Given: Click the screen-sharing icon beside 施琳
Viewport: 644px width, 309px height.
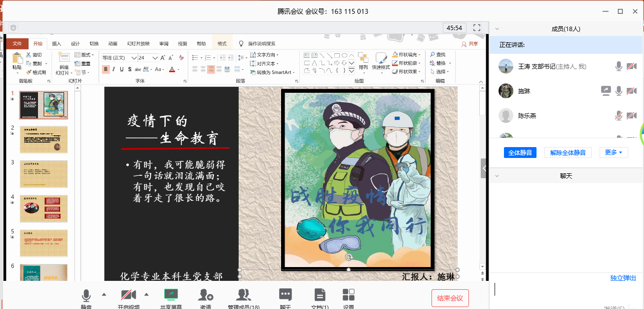Looking at the screenshot, I should 606,91.
